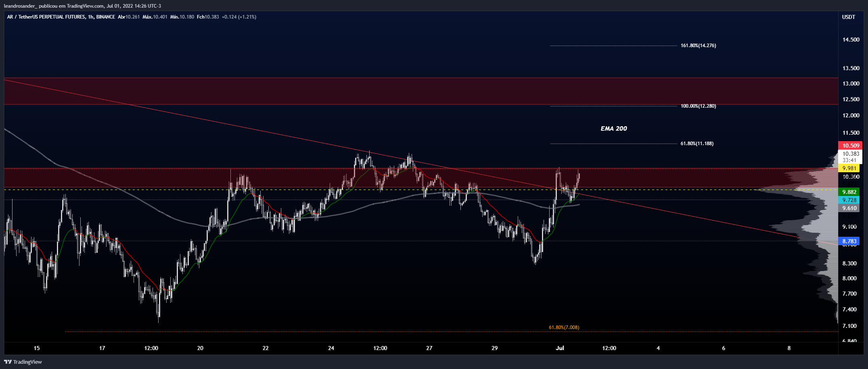Click the 15 date label on time axis
Image resolution: width=868 pixels, height=369 pixels.
[x=37, y=348]
